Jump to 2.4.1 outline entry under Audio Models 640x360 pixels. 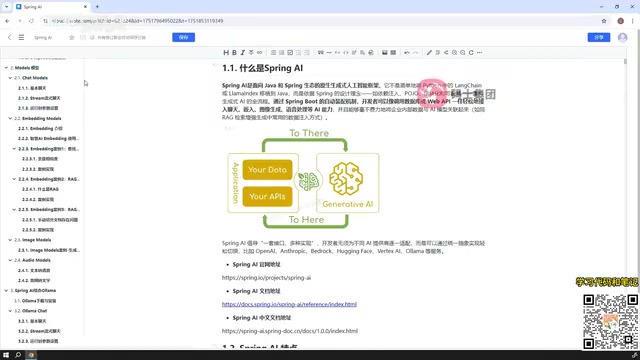click(34, 270)
